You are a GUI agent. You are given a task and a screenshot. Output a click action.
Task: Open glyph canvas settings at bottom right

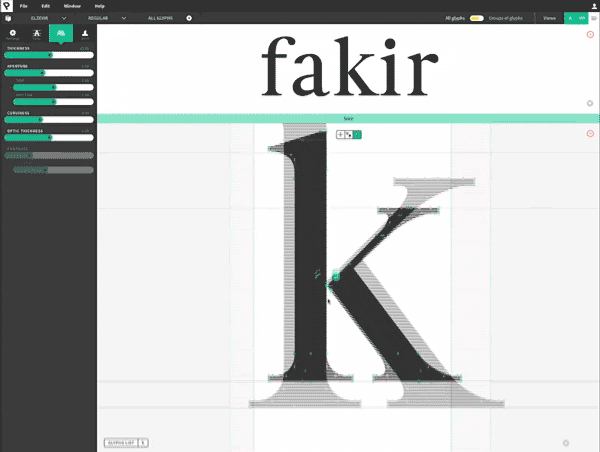[565, 442]
